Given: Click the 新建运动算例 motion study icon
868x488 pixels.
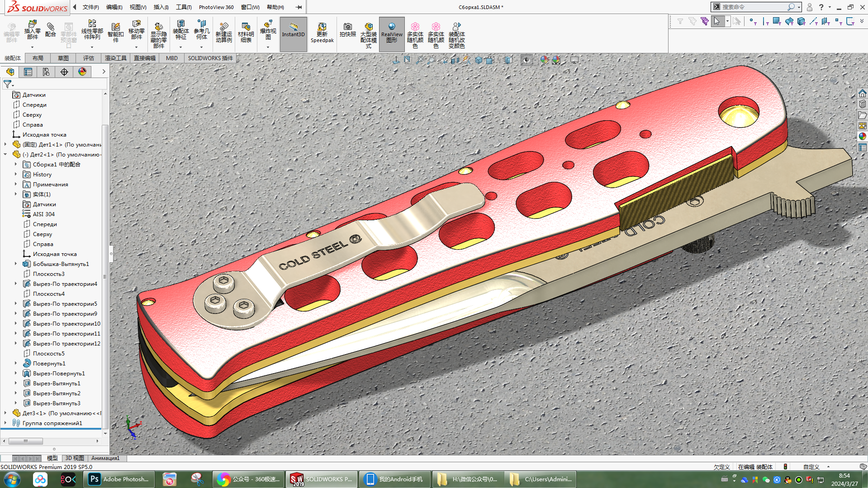Looking at the screenshot, I should pos(223,27).
